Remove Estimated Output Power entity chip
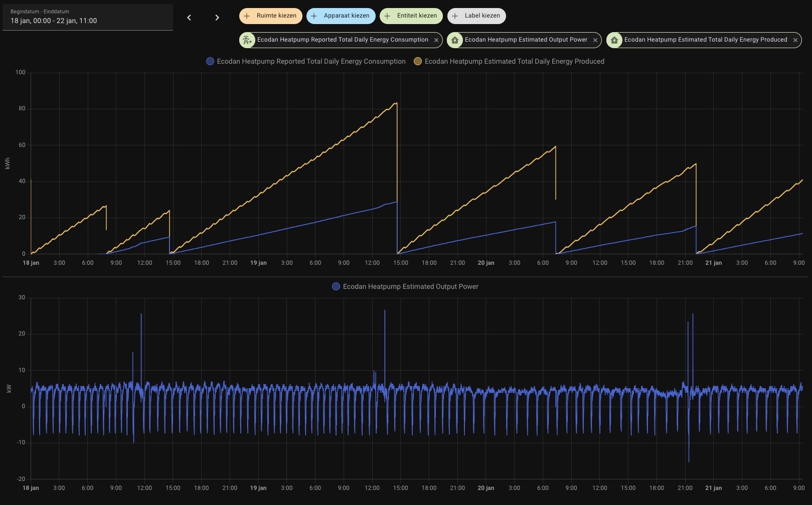The width and height of the screenshot is (812, 505). point(595,40)
